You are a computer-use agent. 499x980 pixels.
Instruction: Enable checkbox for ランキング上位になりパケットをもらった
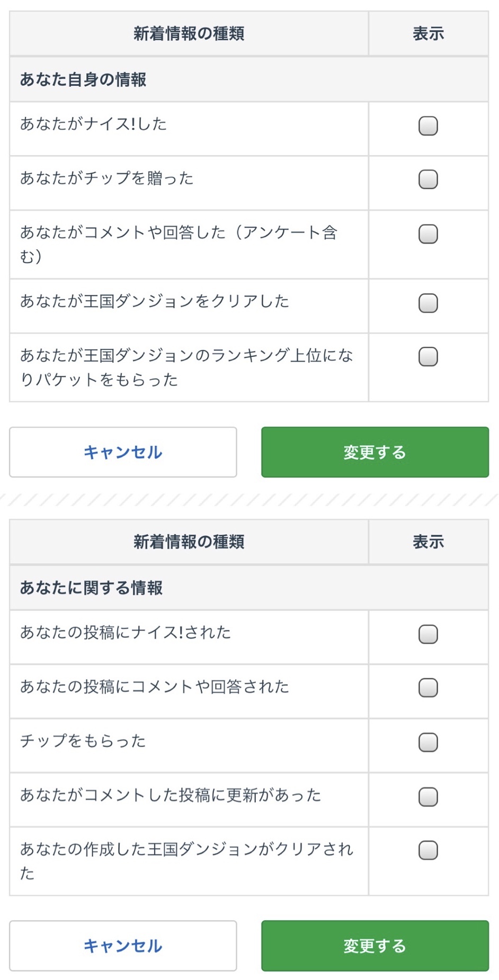(x=428, y=357)
